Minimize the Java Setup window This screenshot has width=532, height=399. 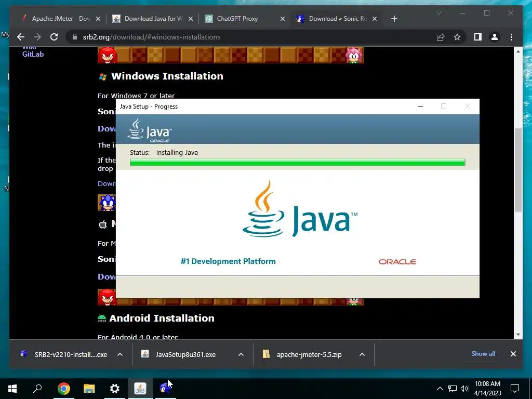pyautogui.click(x=420, y=106)
